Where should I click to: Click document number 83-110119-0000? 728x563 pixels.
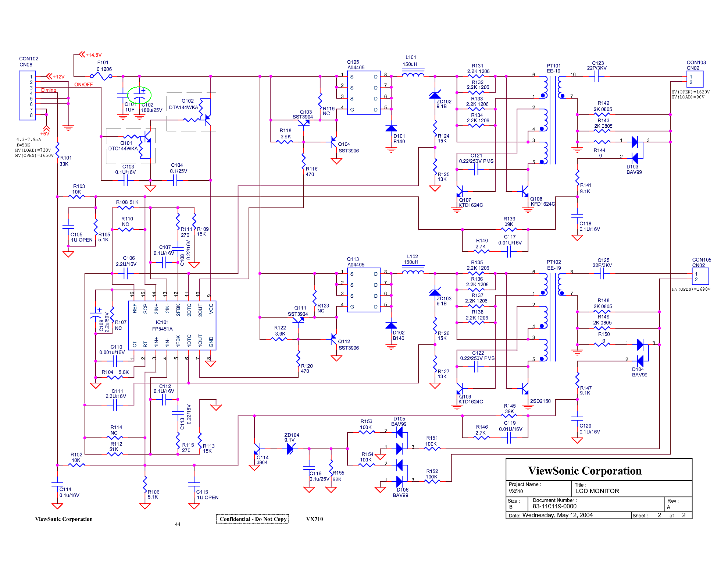coord(554,506)
